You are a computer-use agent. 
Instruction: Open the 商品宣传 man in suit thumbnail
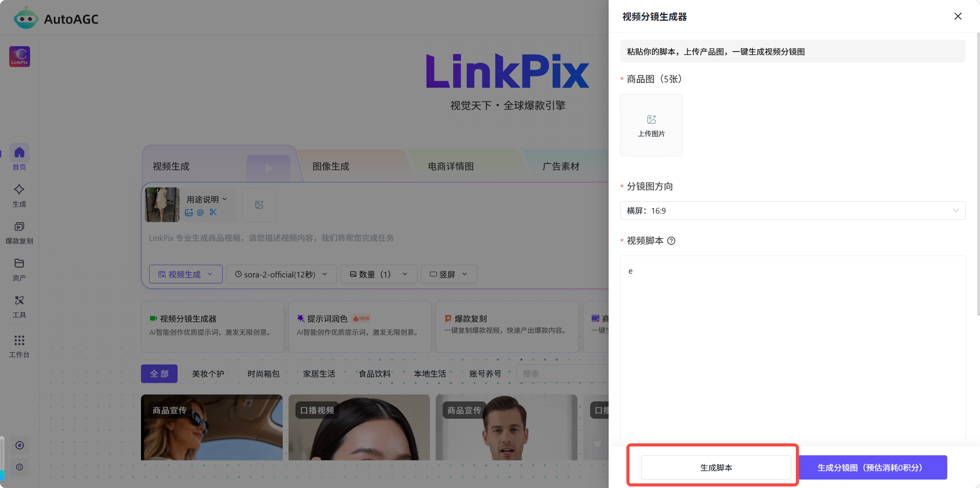tap(506, 427)
